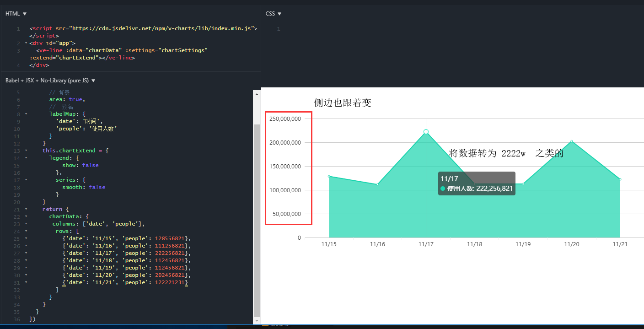Select line number 25 in the editor

click(16, 238)
